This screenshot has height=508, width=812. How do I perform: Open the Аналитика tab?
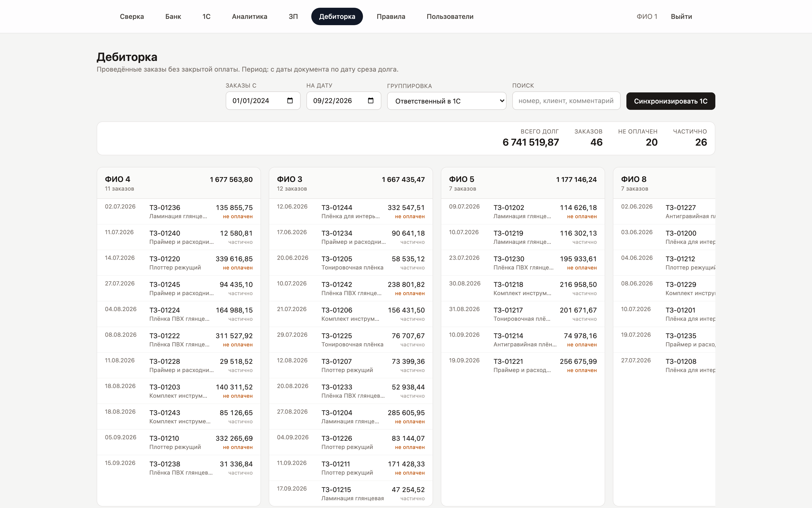pos(249,16)
